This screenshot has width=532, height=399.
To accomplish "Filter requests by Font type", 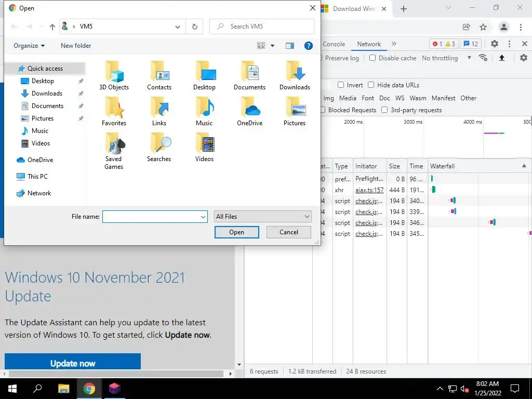I will [367, 98].
